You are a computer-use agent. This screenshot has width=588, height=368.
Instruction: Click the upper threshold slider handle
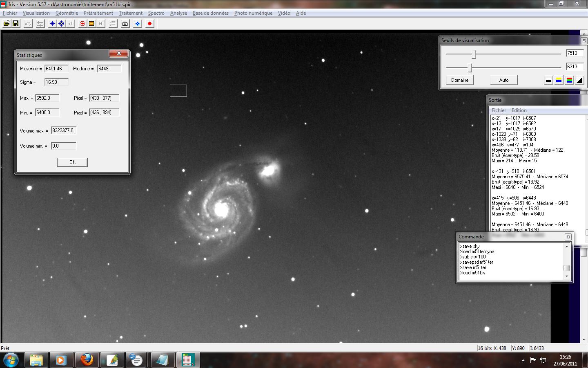click(474, 54)
